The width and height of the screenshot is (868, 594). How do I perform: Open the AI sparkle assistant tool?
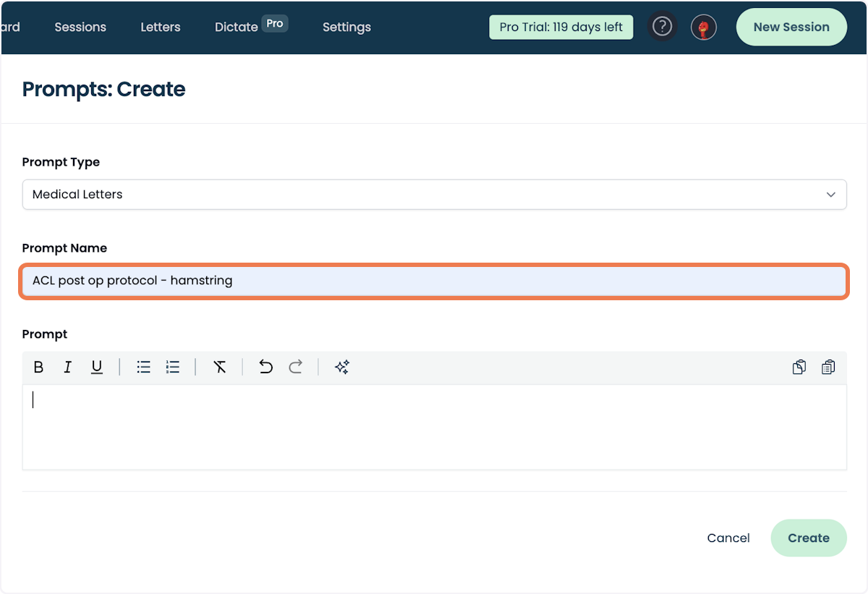[341, 367]
